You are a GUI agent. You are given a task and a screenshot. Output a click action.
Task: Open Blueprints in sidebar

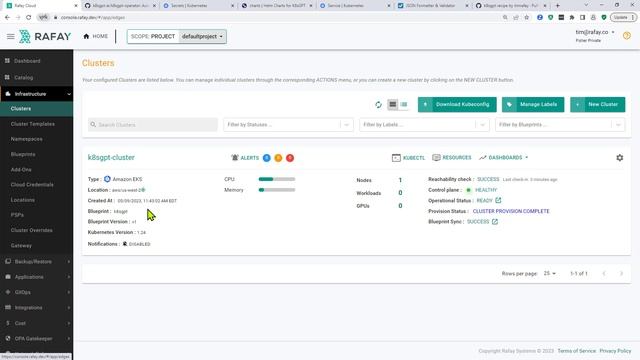[23, 154]
